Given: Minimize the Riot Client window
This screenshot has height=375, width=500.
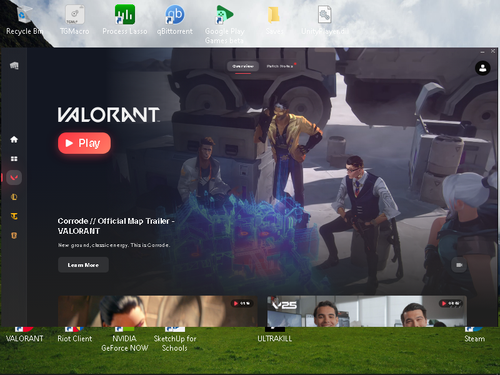Looking at the screenshot, I should [482, 52].
